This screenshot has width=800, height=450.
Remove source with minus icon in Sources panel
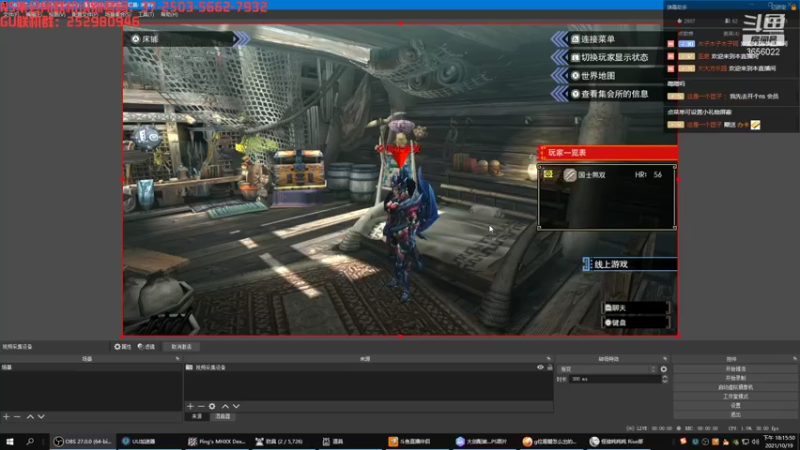pos(201,406)
